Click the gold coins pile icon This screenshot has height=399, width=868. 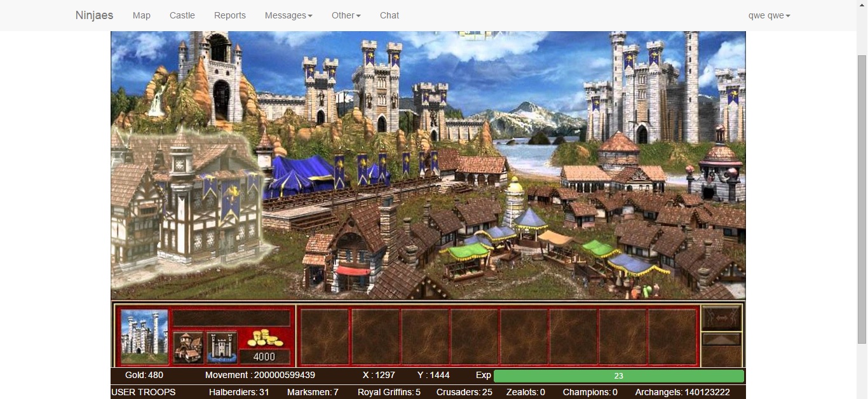(x=265, y=338)
